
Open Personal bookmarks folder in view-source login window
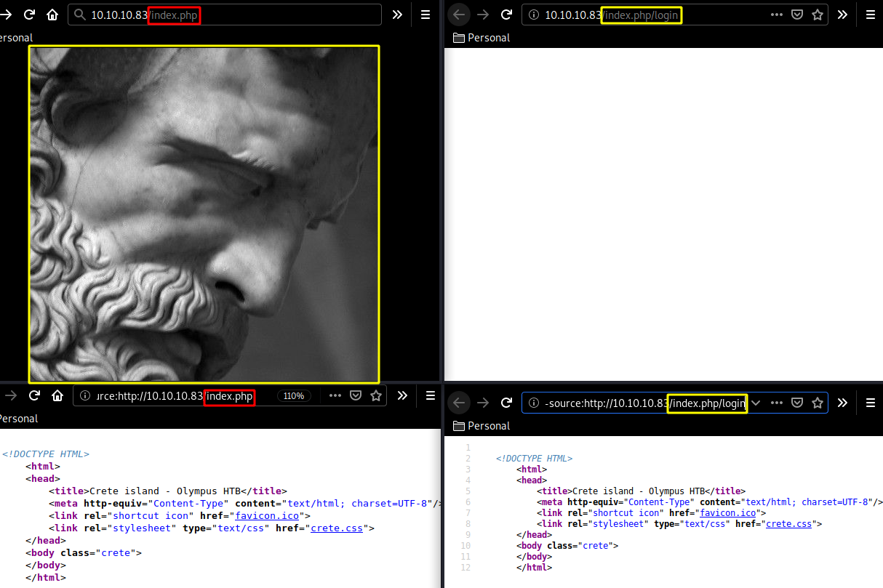(482, 426)
